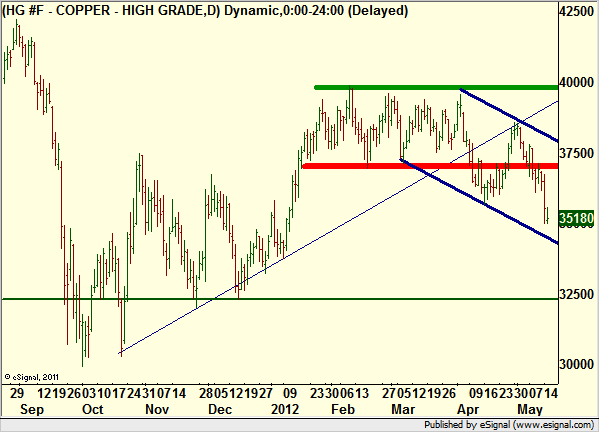The image size is (599, 432).
Task: Click the Oct month label
Action: point(93,409)
